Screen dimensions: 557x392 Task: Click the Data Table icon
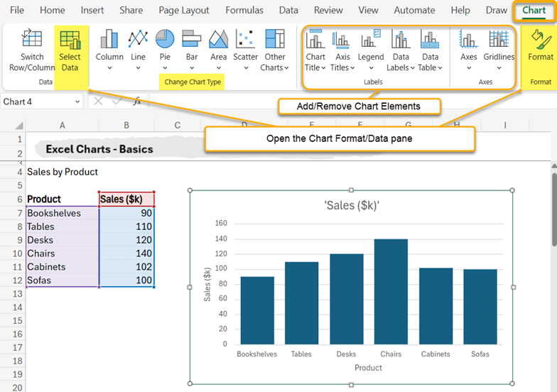(x=430, y=38)
